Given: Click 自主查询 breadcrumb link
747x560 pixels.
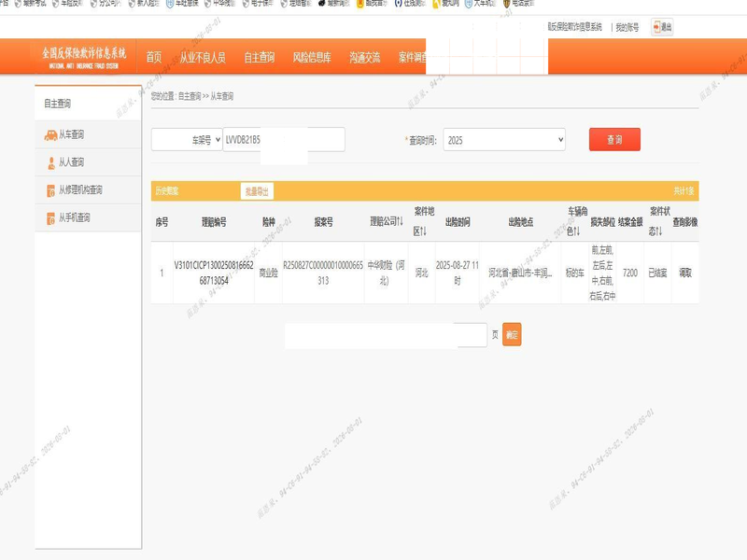Looking at the screenshot, I should point(190,96).
